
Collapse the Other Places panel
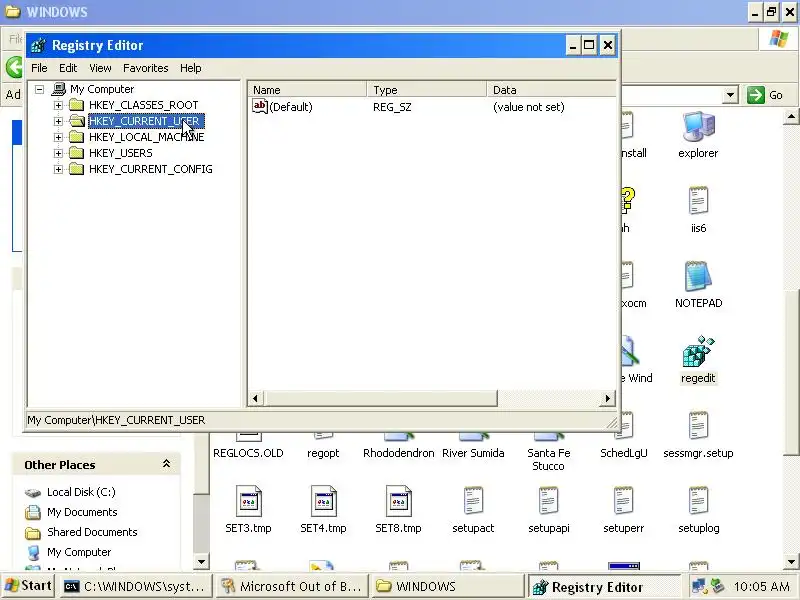(x=166, y=464)
